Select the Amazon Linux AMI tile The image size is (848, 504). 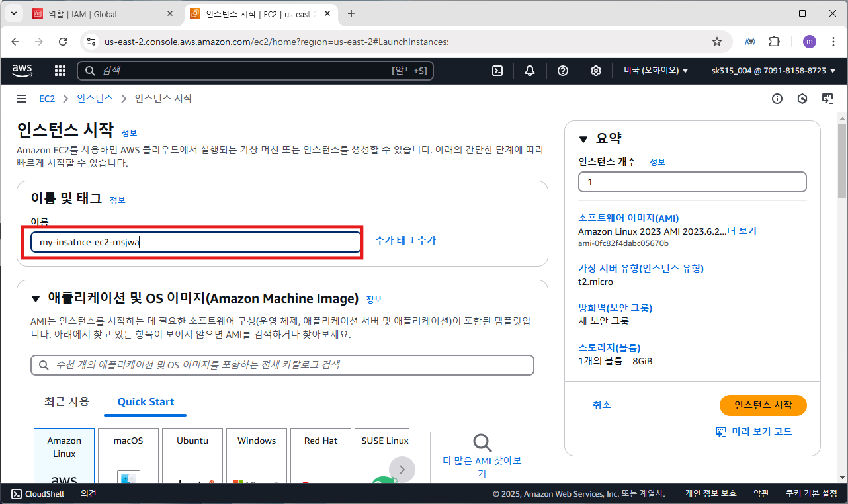64,456
